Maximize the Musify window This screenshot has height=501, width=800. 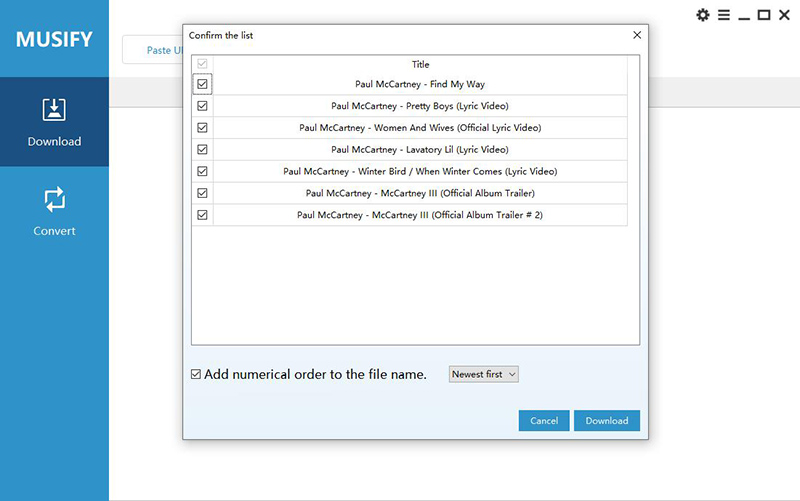tap(764, 15)
